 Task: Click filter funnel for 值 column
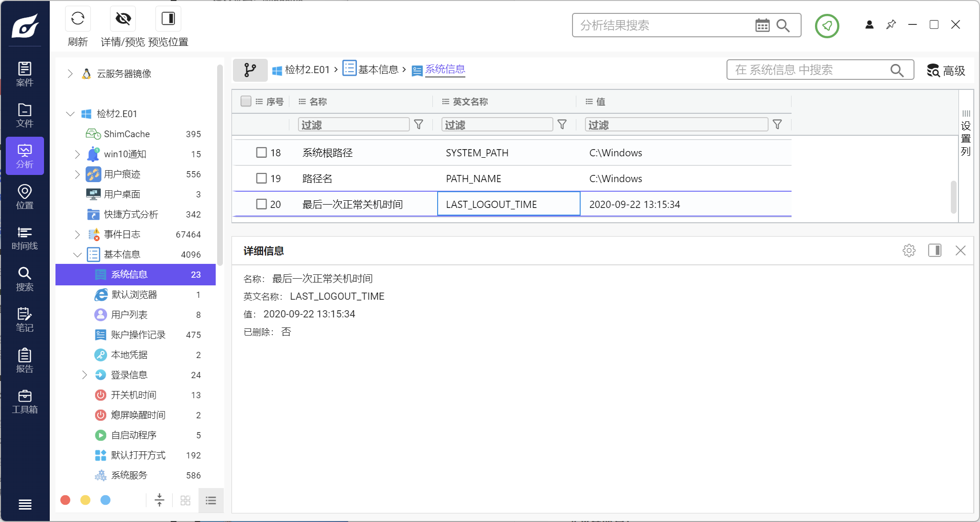pyautogui.click(x=778, y=125)
